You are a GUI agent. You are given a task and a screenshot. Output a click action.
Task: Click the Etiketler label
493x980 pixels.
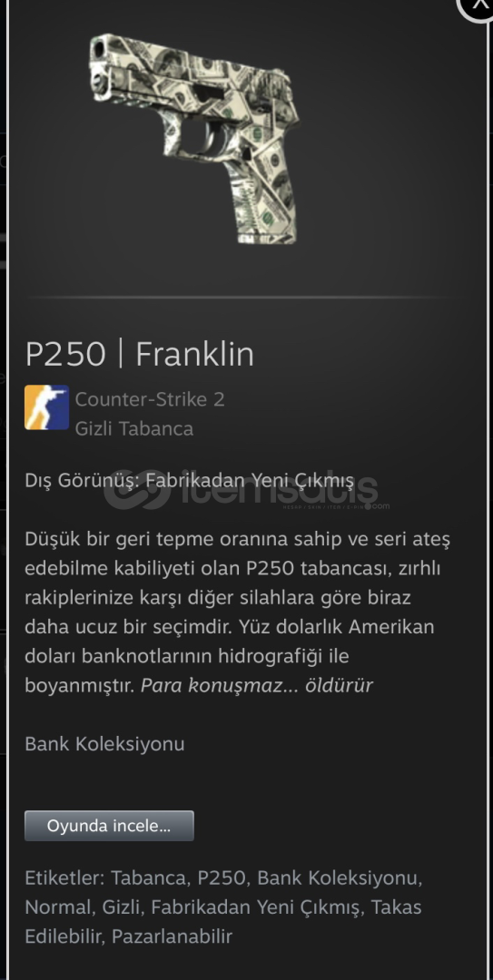pyautogui.click(x=64, y=877)
